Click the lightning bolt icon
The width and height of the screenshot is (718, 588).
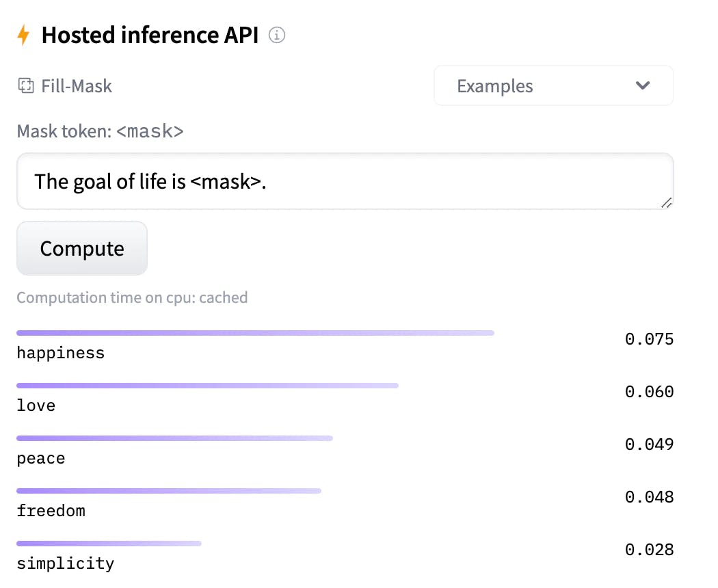(x=24, y=35)
